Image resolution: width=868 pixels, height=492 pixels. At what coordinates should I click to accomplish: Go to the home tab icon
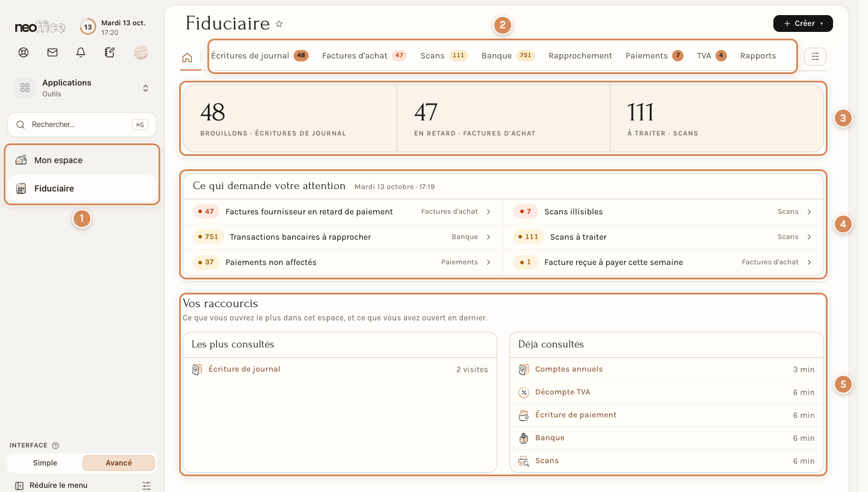pos(187,57)
